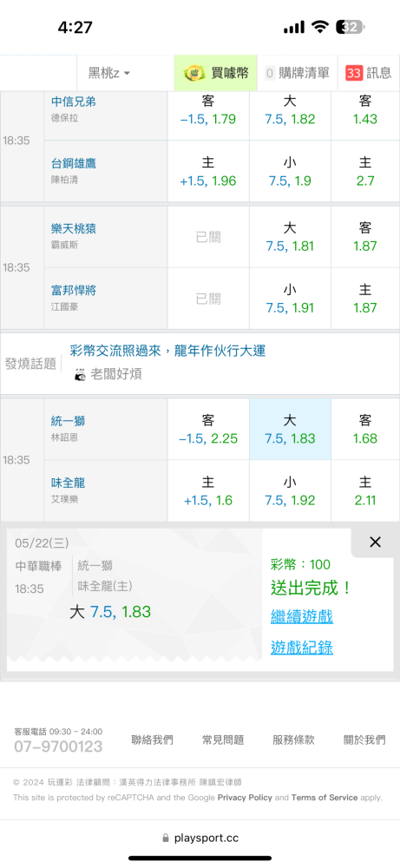
Task: Close the bet confirmation slip
Action: [x=375, y=542]
